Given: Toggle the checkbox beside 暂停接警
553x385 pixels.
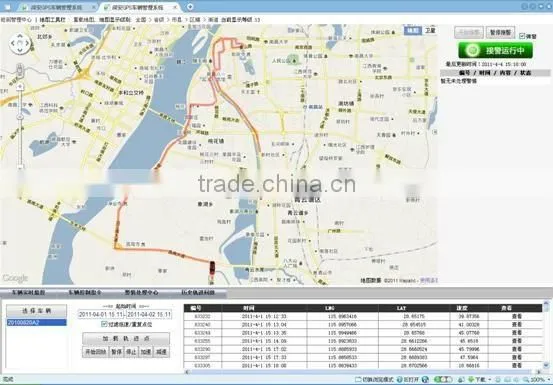Looking at the screenshot, I should [522, 36].
